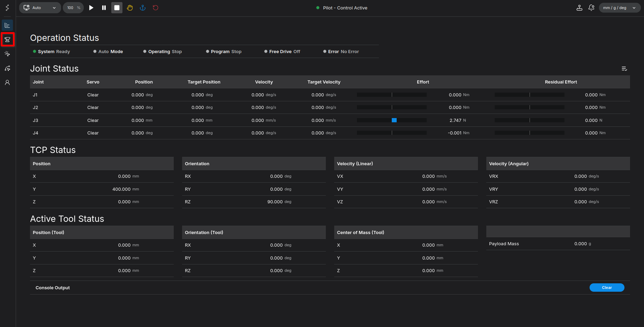Open the joystick jog control icon

coord(579,8)
